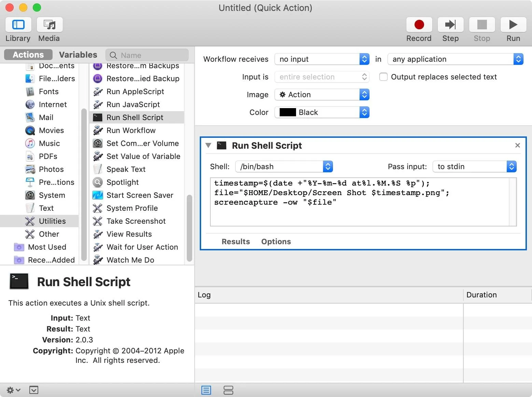
Task: Click the Duration column header
Action: [498, 295]
